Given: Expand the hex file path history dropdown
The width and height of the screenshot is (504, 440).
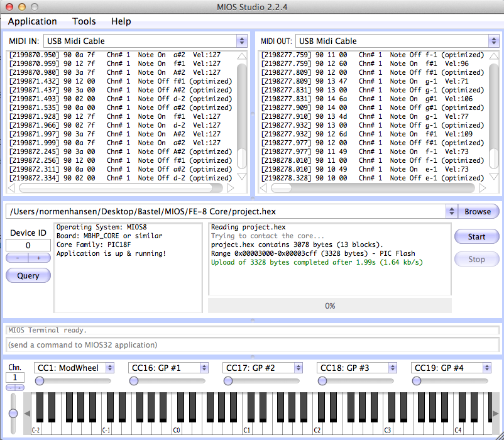Looking at the screenshot, I should coord(451,211).
